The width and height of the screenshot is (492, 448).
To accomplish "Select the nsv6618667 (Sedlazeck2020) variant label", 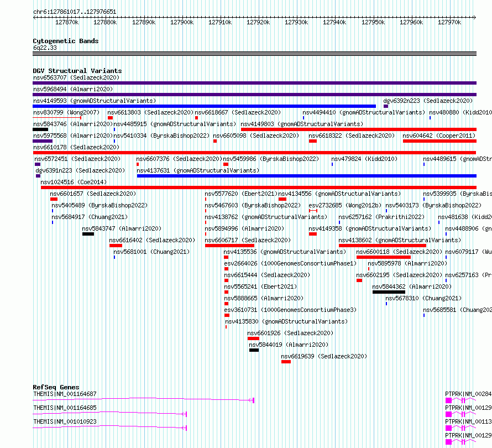I will pos(238,112).
